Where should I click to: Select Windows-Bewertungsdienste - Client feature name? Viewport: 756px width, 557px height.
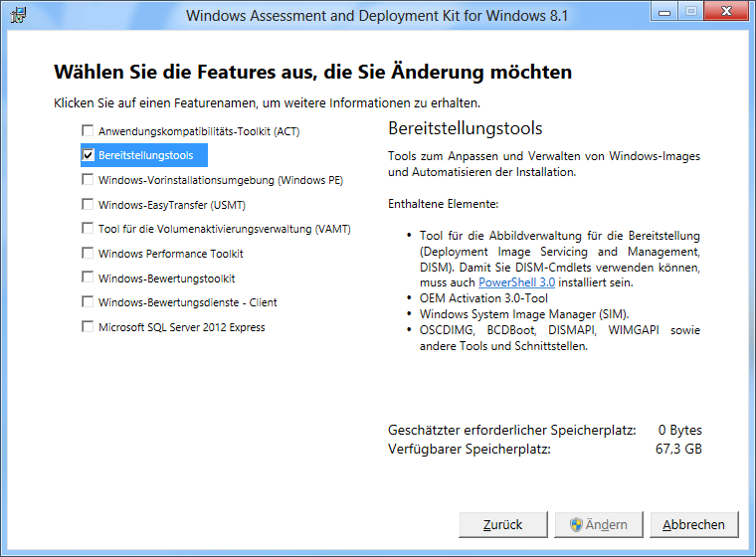[x=188, y=302]
